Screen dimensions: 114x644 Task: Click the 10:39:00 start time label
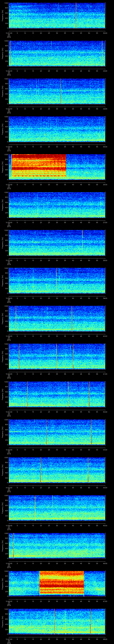click(9, 336)
